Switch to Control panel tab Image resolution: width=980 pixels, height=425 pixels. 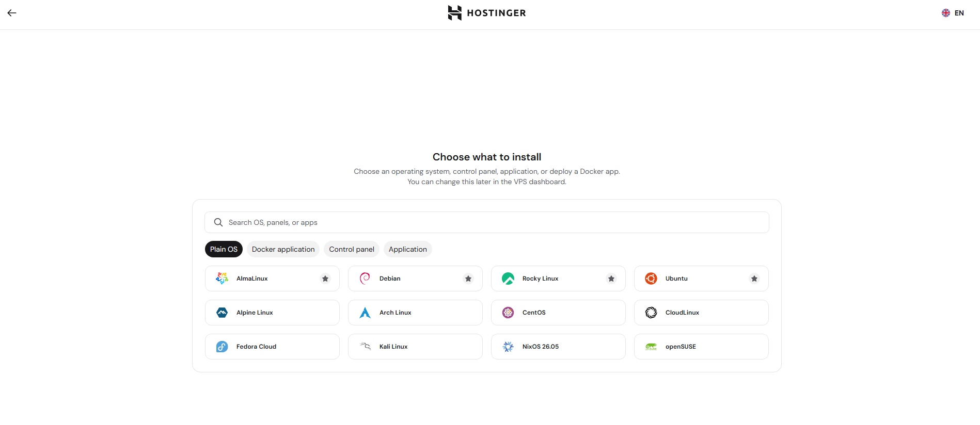[x=352, y=249]
